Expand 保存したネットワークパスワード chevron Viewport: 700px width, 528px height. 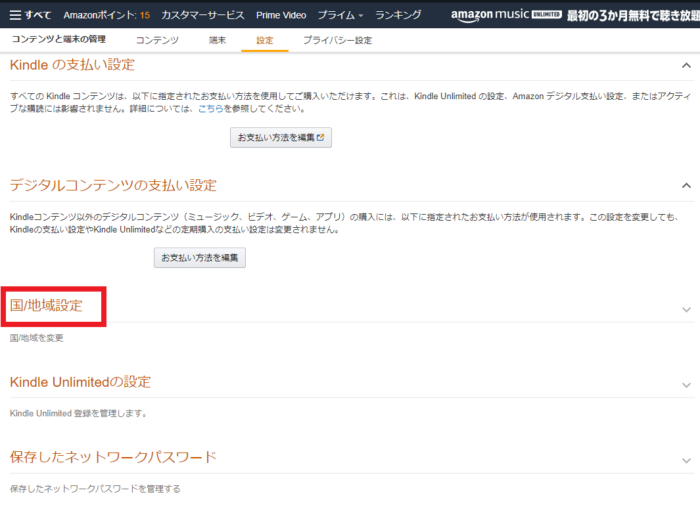click(x=686, y=461)
